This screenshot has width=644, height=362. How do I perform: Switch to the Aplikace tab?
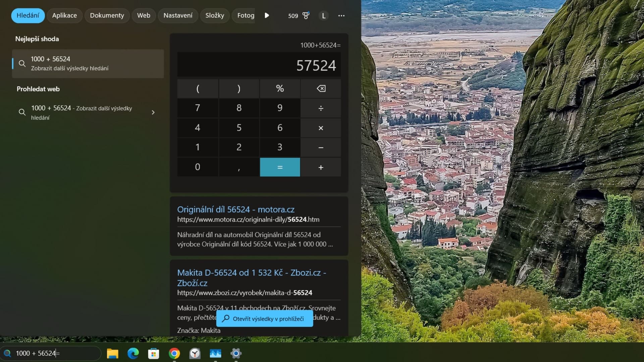(x=64, y=15)
